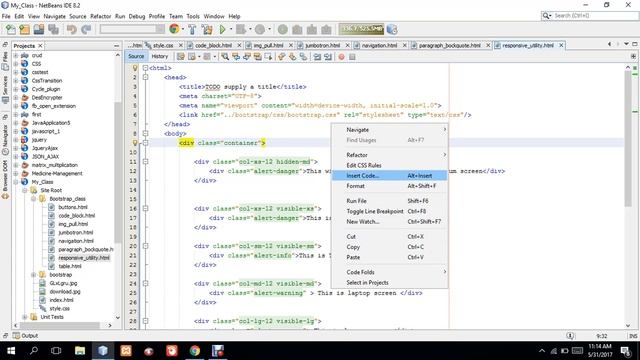Open table.html in the project tree
This screenshot has width=640, height=360.
70,266
